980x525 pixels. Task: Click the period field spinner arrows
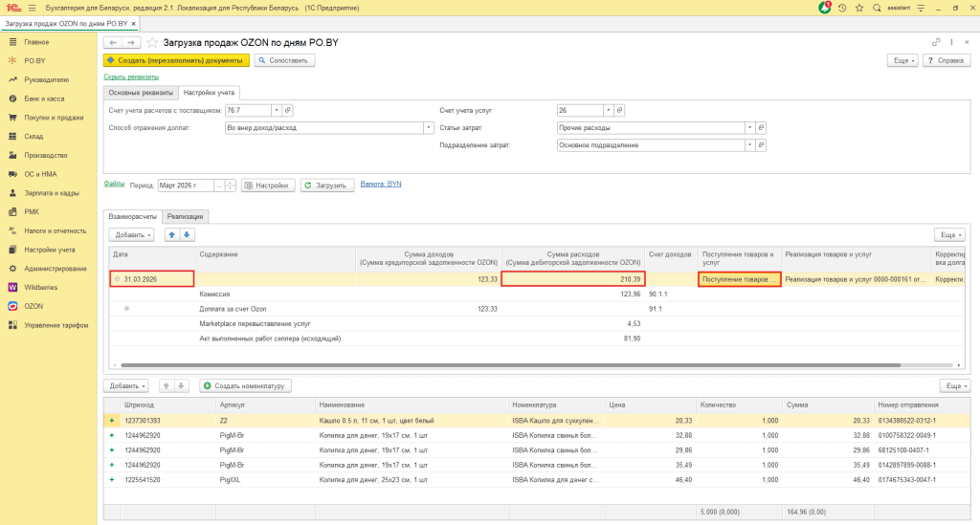click(x=231, y=186)
